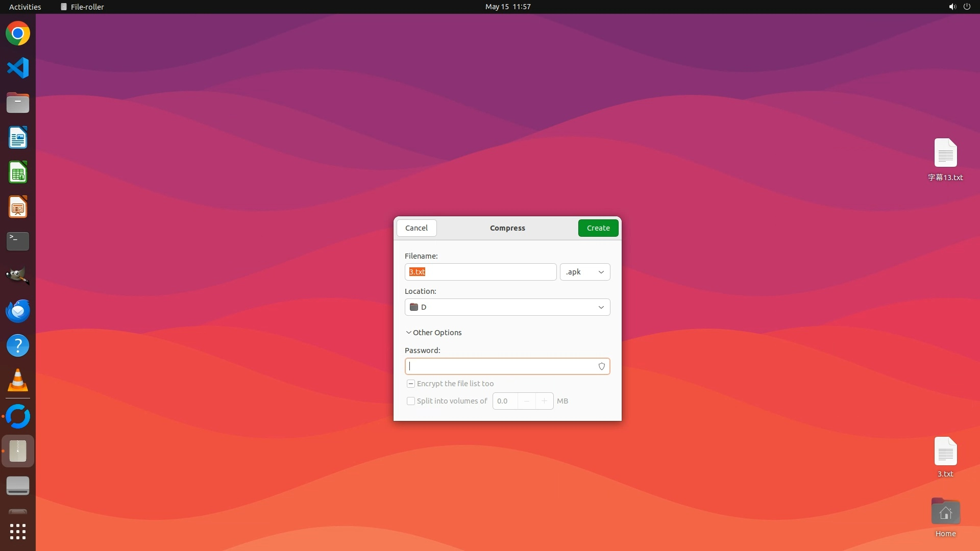
Task: Open the .apk archive format dropdown
Action: pos(584,272)
